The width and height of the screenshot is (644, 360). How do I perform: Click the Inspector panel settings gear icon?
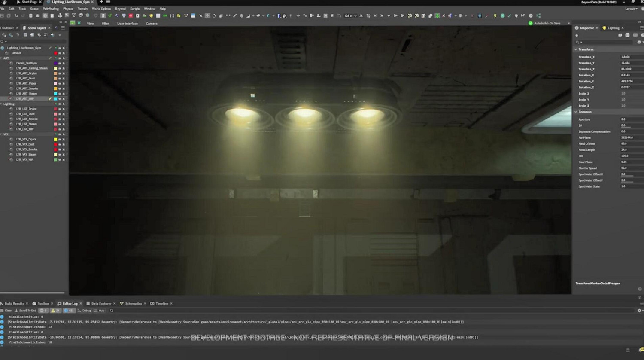tap(639, 42)
